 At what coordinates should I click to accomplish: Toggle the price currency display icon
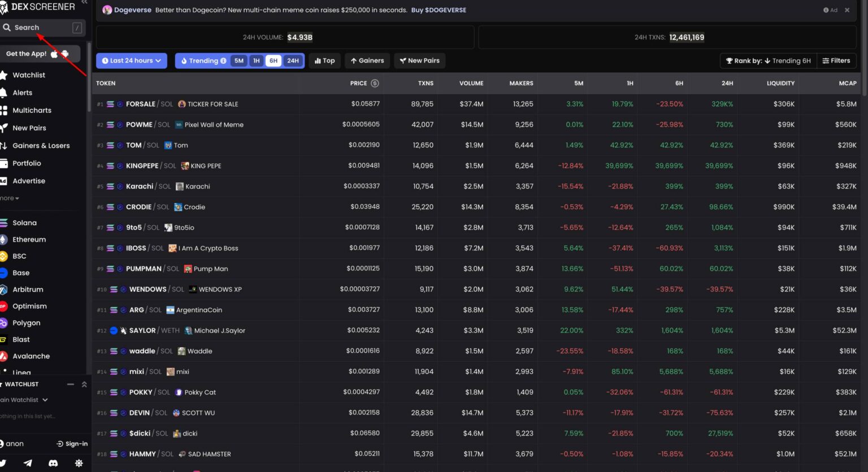[374, 83]
